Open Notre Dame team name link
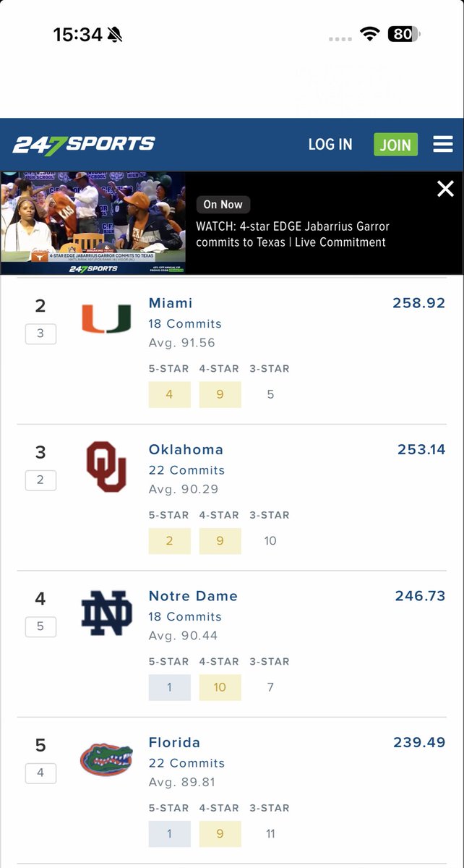Viewport: 464px width, 868px height. click(x=193, y=596)
